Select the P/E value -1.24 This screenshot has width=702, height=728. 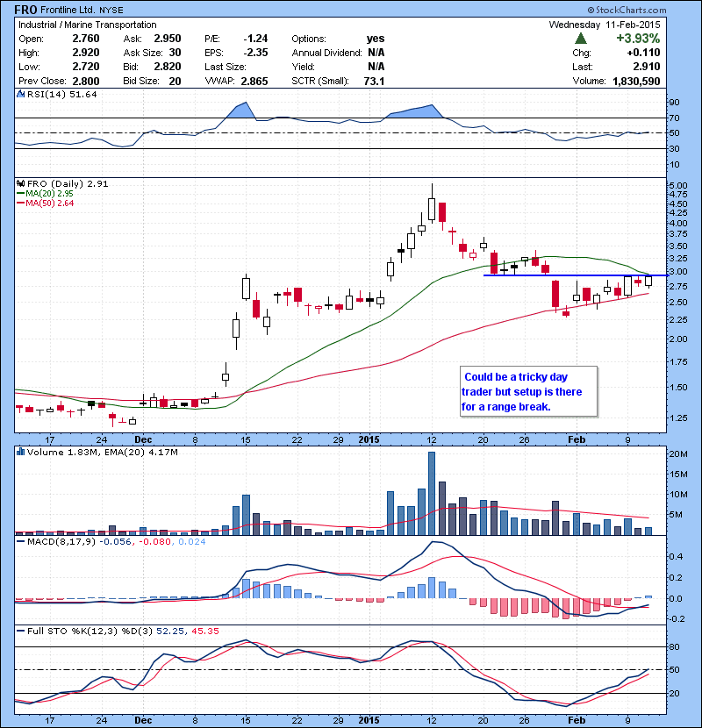click(256, 39)
